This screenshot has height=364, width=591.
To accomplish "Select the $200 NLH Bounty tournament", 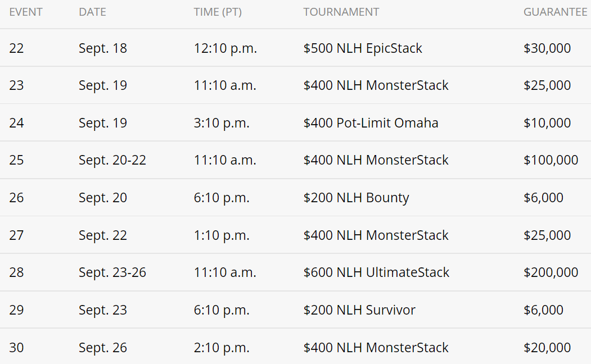I will pyautogui.click(x=356, y=198).
